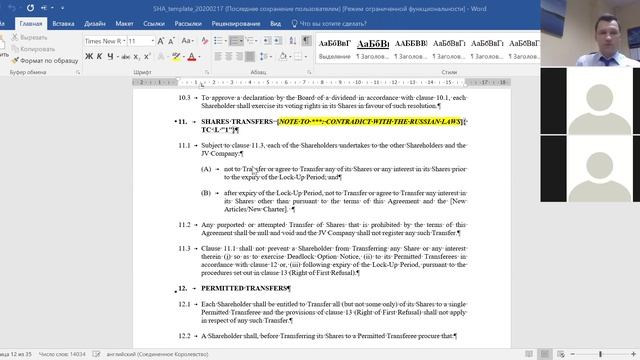Viewport: 640px width, 360px height.
Task: Apply the bold underlined Заголовок style (second thumbnail)
Action: pos(373,49)
